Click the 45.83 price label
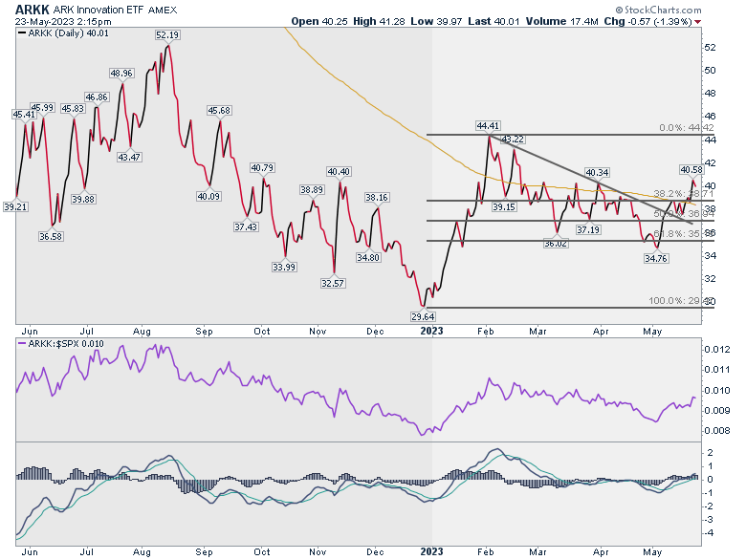 (73, 109)
